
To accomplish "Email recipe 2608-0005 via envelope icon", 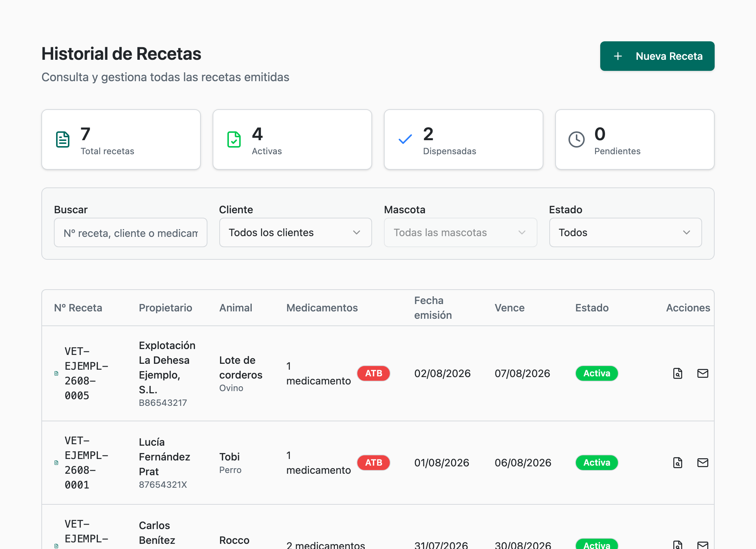I will [703, 373].
